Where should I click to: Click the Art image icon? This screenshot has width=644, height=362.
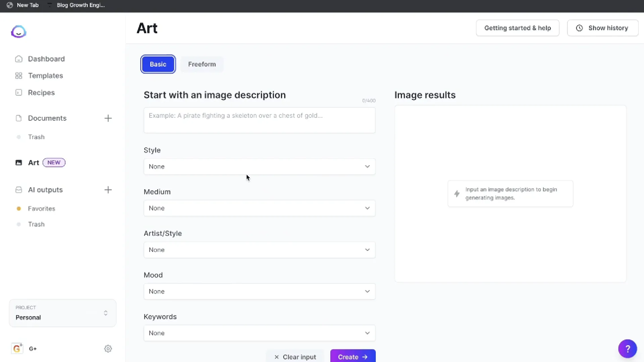(x=19, y=162)
